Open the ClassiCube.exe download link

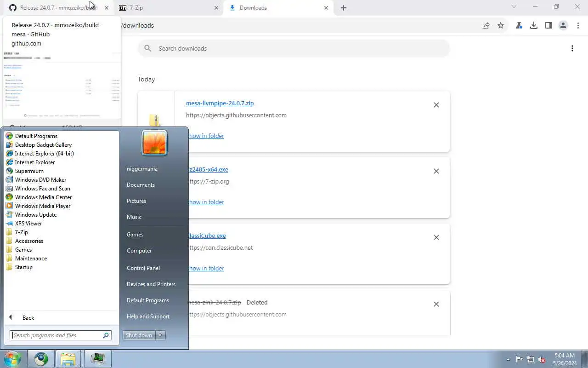(x=207, y=236)
